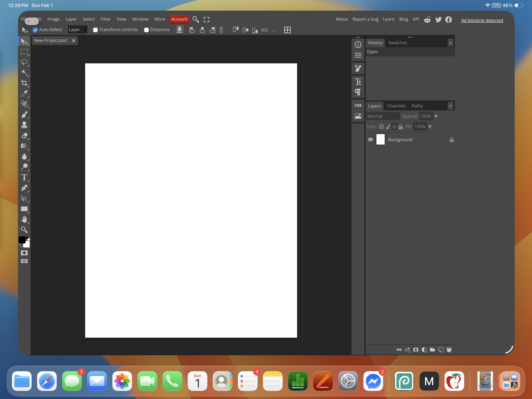Add a raster mask to the layer

coord(416,350)
